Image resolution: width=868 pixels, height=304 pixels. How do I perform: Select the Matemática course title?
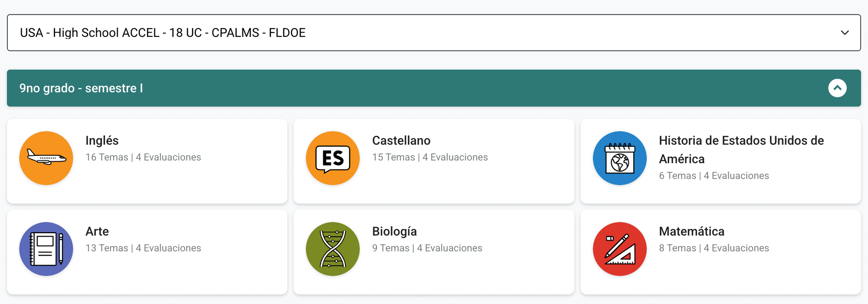[x=692, y=231]
